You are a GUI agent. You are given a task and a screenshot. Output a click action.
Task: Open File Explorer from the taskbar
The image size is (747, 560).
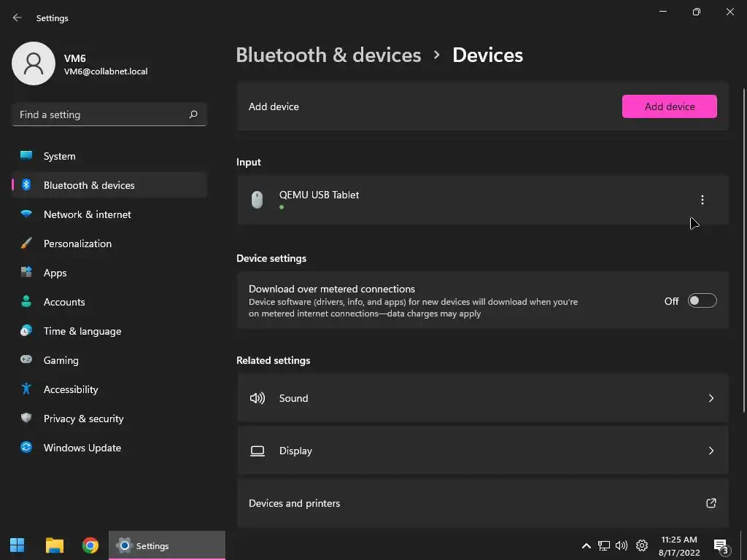(x=55, y=545)
